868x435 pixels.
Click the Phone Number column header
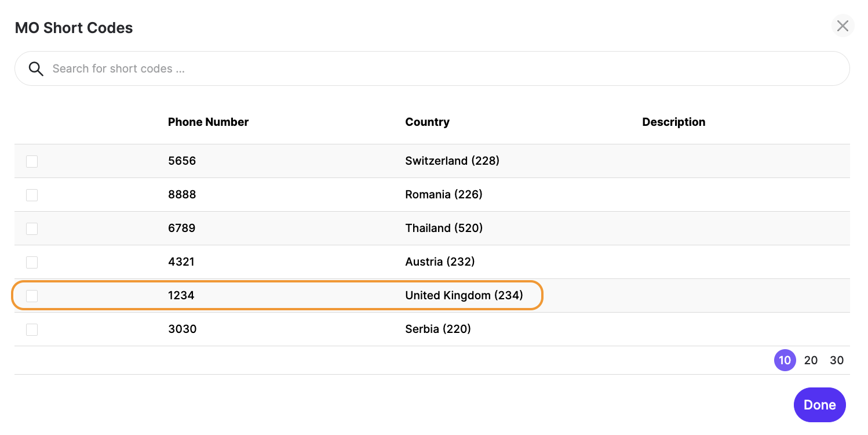pyautogui.click(x=208, y=122)
